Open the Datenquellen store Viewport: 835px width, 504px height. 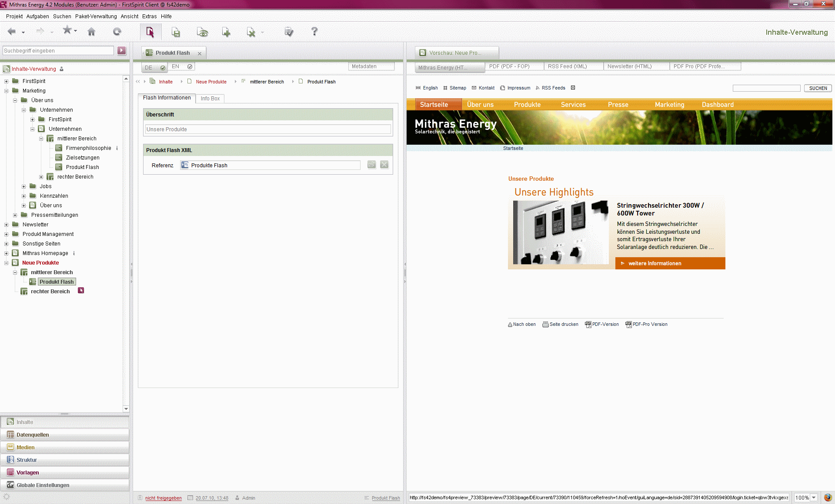(x=65, y=434)
